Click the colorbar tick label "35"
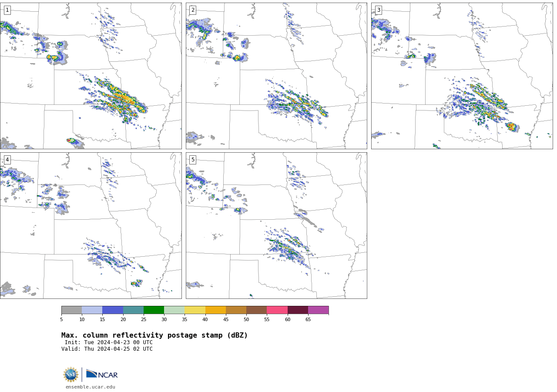Screen dimensions: 557x392 185,320
